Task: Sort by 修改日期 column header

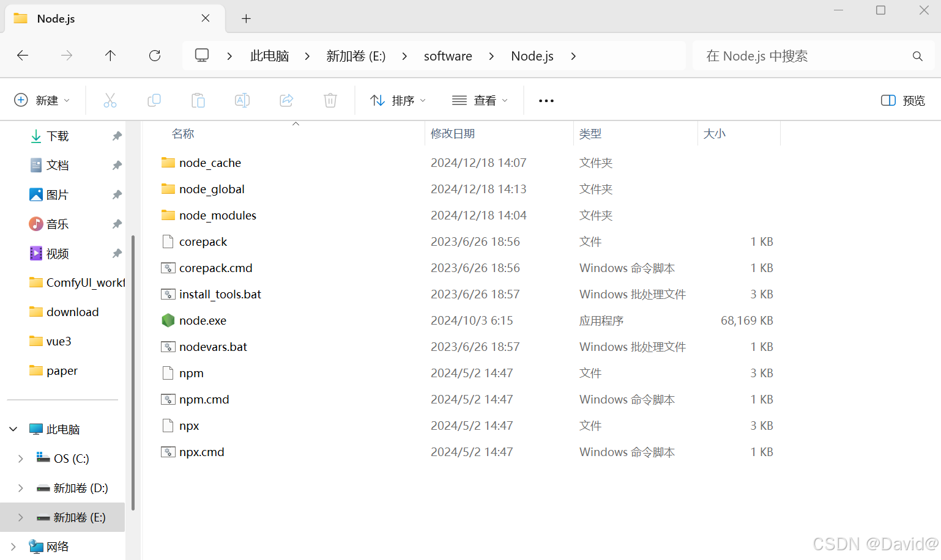Action: pos(453,134)
